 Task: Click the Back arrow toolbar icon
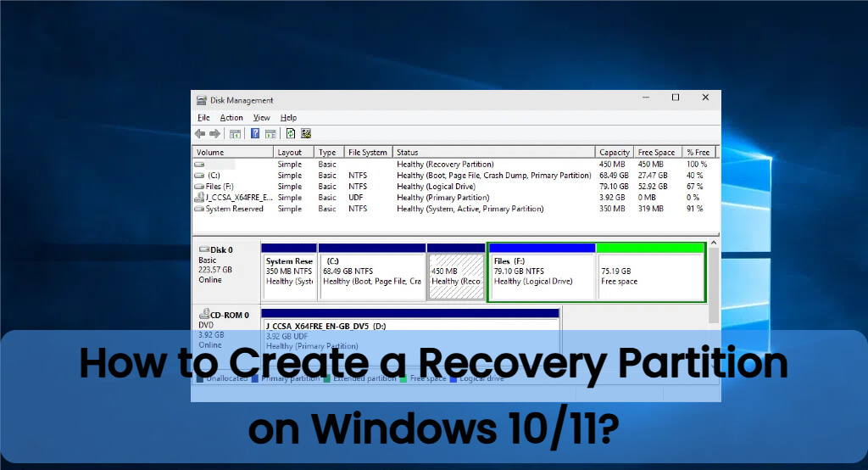(x=200, y=133)
